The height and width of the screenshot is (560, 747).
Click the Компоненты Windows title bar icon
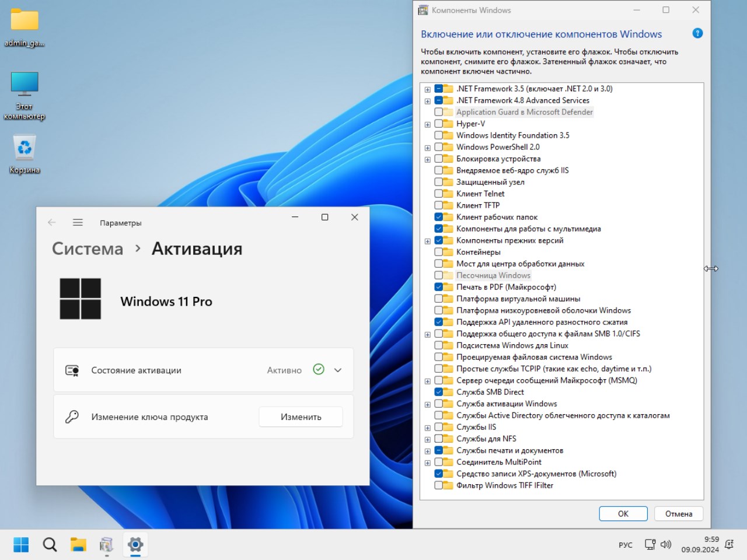[423, 10]
